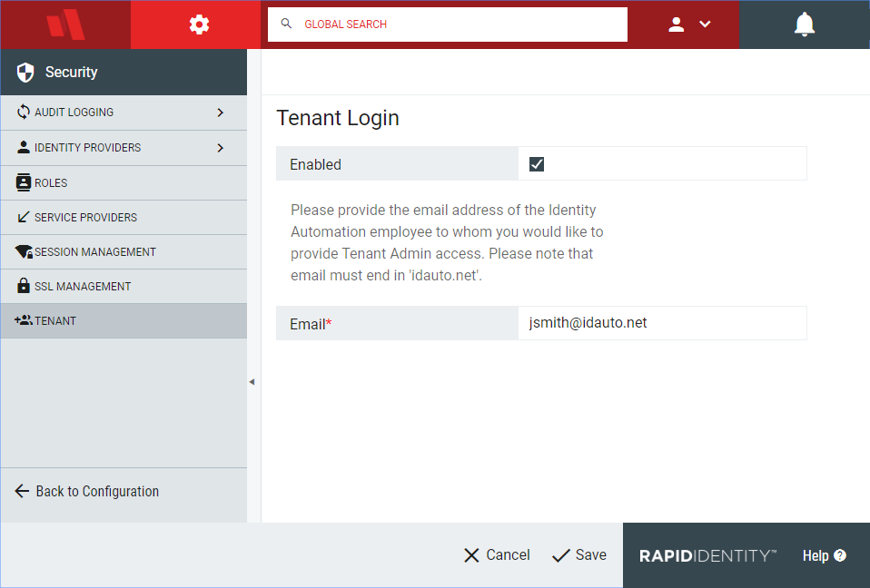Open the Audit Logging menu item
The height and width of the screenshot is (588, 870).
point(124,113)
